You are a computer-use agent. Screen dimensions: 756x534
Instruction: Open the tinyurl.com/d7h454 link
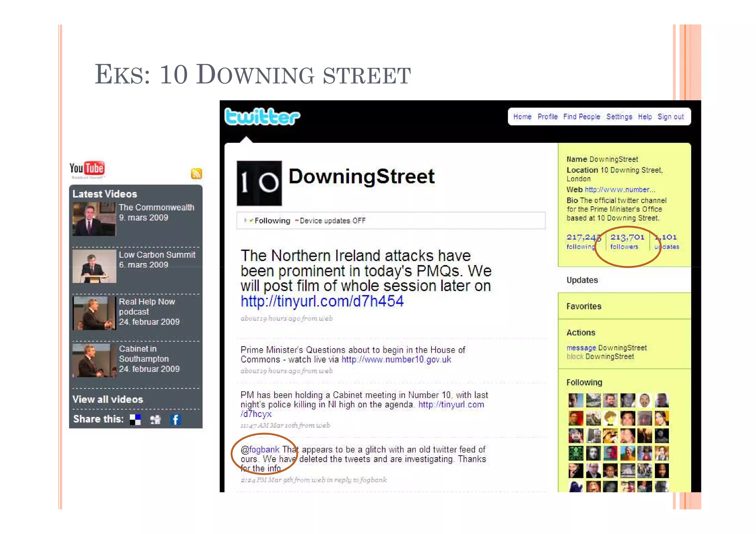pos(322,301)
